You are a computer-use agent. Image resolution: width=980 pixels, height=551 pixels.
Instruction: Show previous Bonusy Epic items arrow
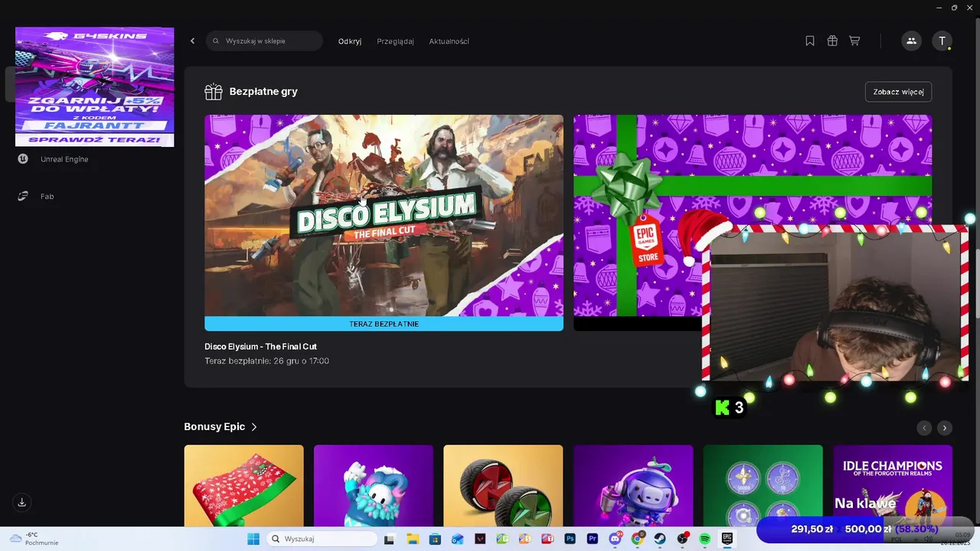click(924, 428)
